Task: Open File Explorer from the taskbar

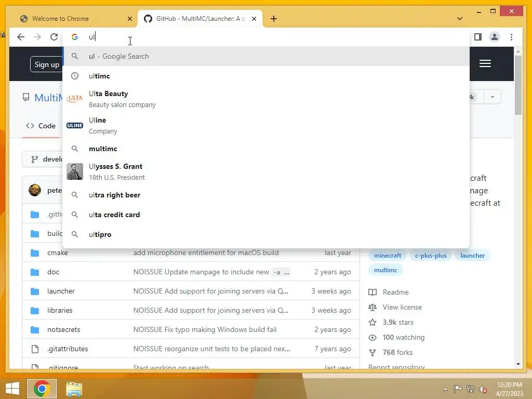Action: [x=74, y=389]
